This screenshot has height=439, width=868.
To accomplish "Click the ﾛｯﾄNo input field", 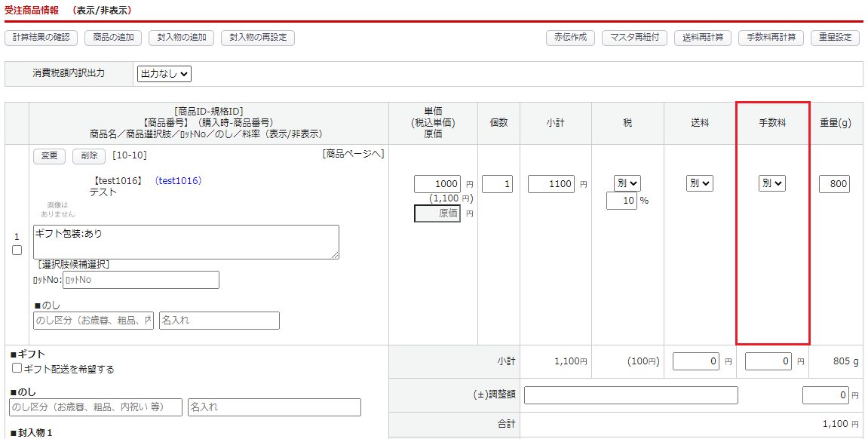I will point(141,280).
